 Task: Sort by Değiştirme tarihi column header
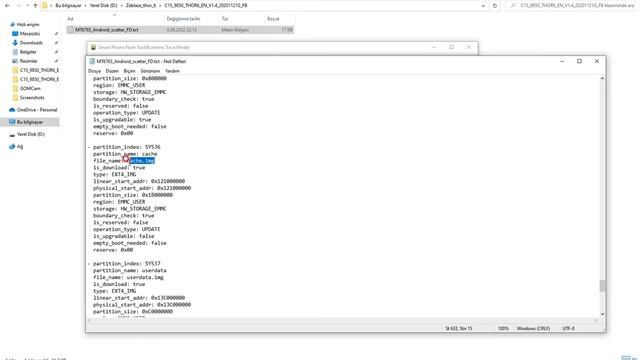point(183,19)
